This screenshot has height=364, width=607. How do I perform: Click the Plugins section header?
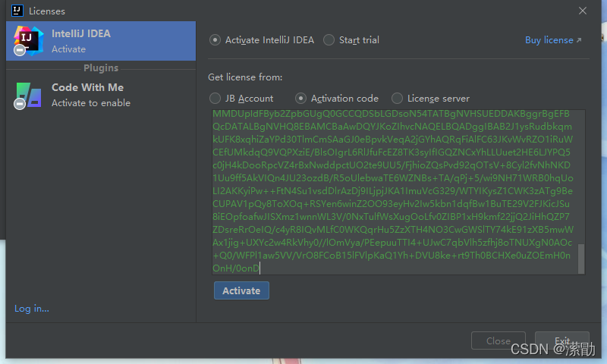101,68
